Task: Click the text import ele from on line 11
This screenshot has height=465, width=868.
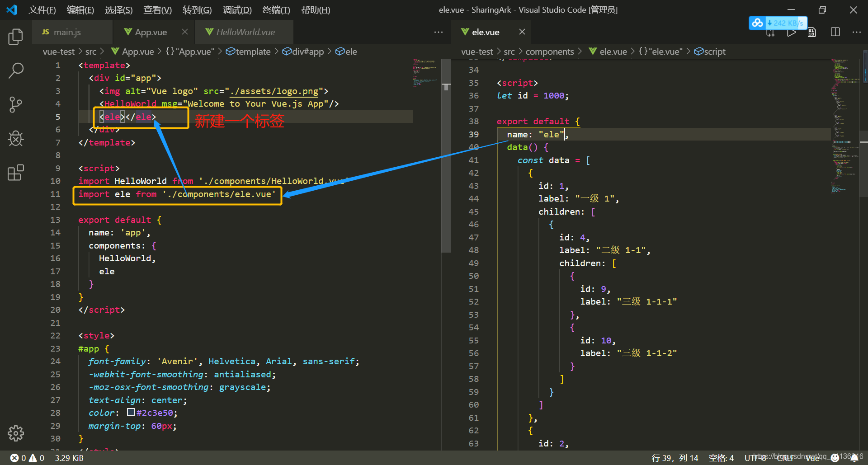Action: (118, 194)
